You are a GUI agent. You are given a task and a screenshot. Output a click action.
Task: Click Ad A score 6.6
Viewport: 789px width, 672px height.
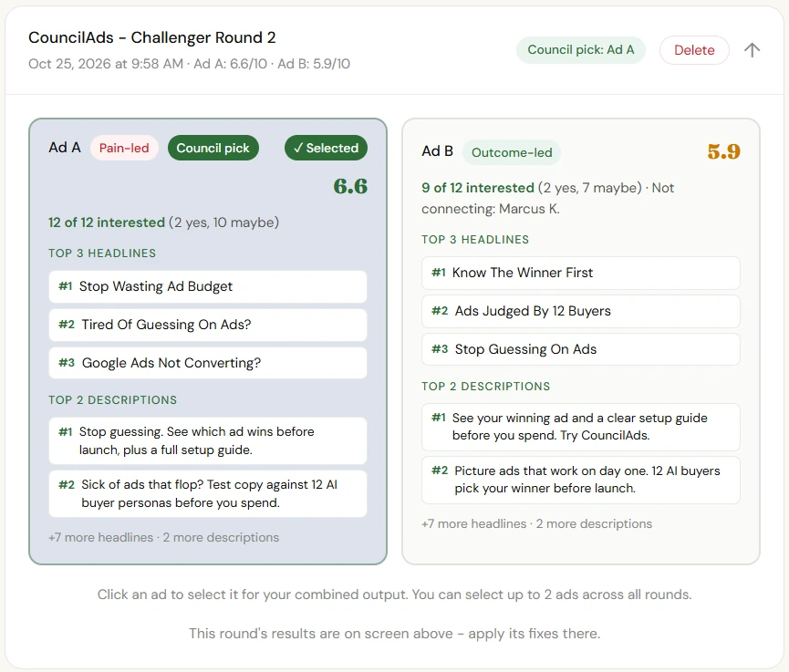pos(350,186)
